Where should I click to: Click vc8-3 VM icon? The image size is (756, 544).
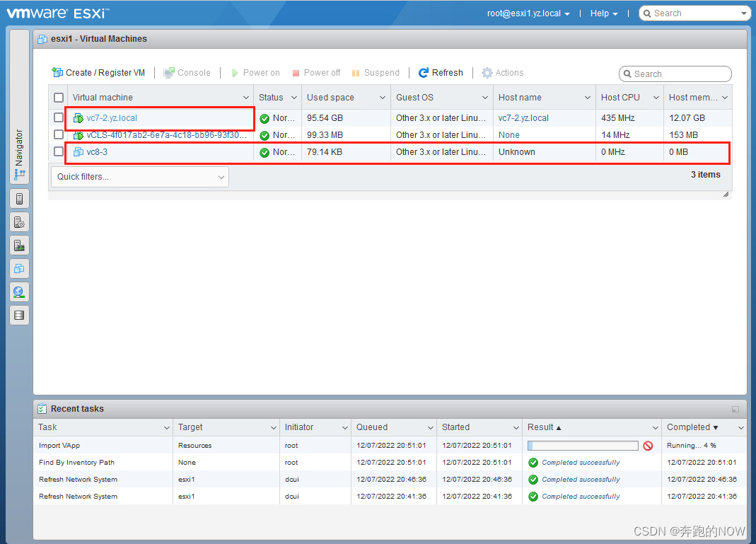(78, 152)
